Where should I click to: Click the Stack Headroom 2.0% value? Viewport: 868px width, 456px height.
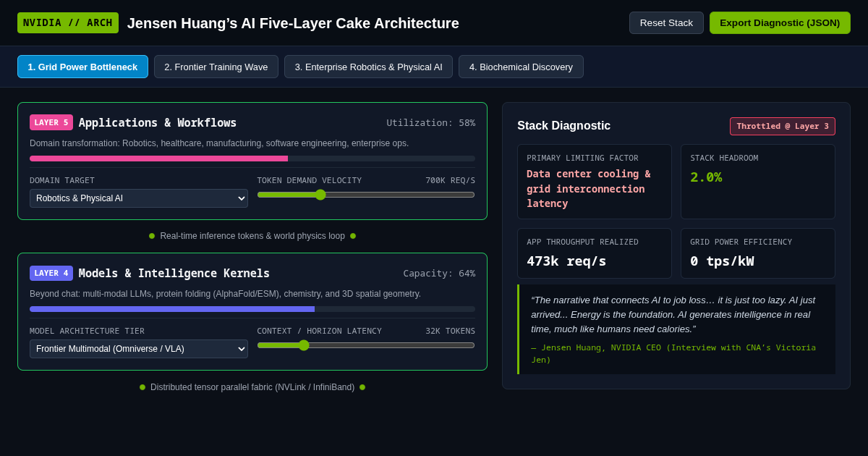click(706, 177)
